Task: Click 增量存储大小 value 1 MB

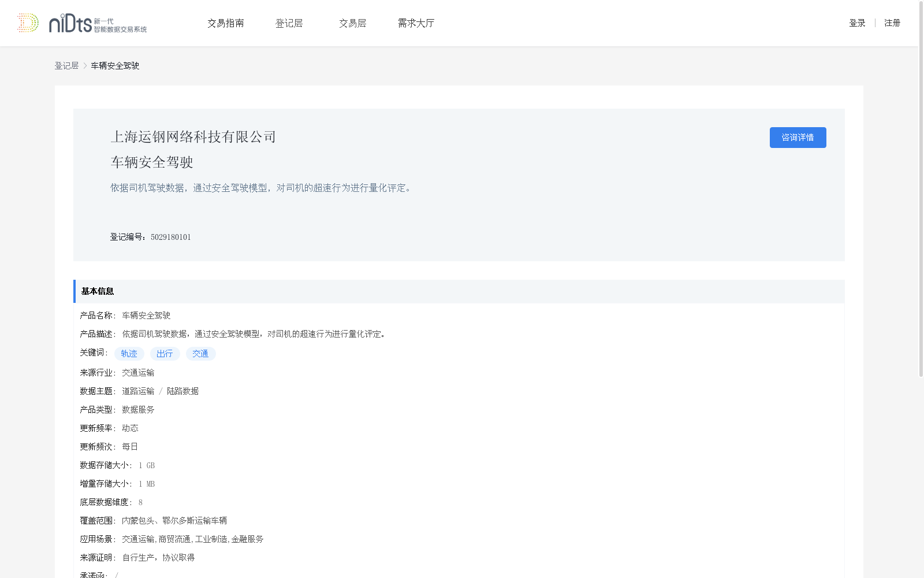Action: coord(147,484)
